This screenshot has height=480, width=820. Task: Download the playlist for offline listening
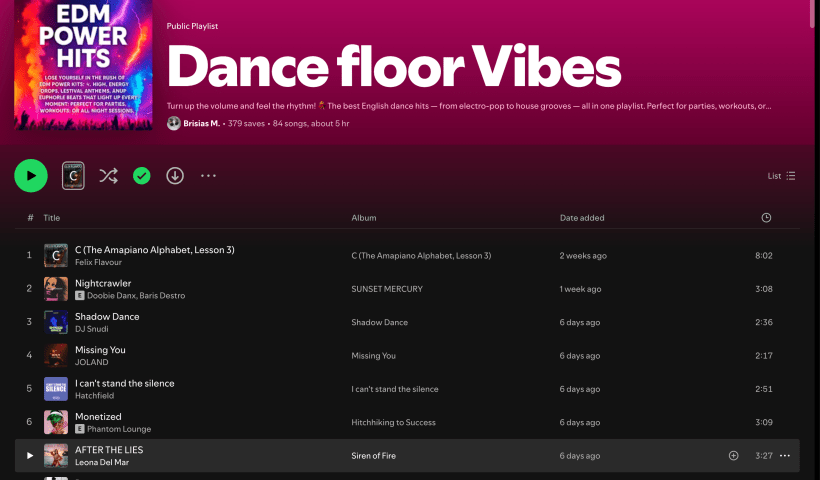point(175,176)
